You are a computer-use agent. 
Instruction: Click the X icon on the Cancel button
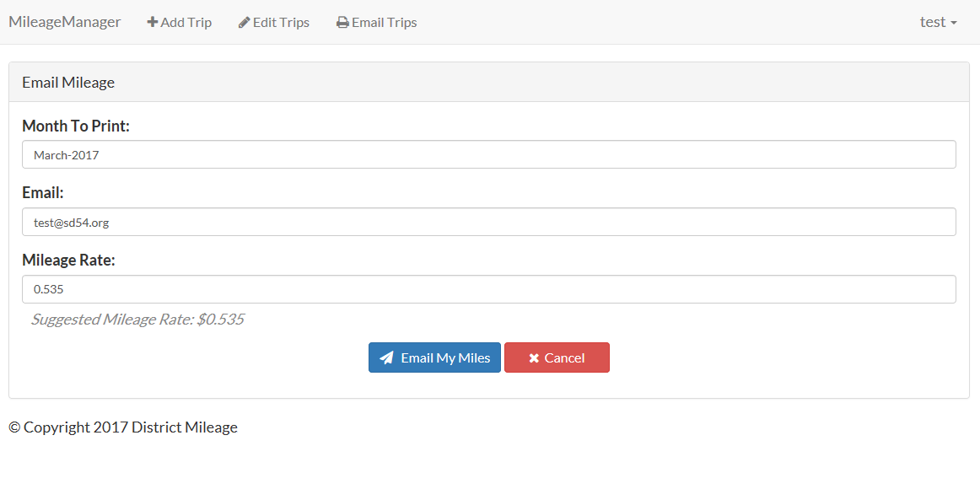point(534,358)
